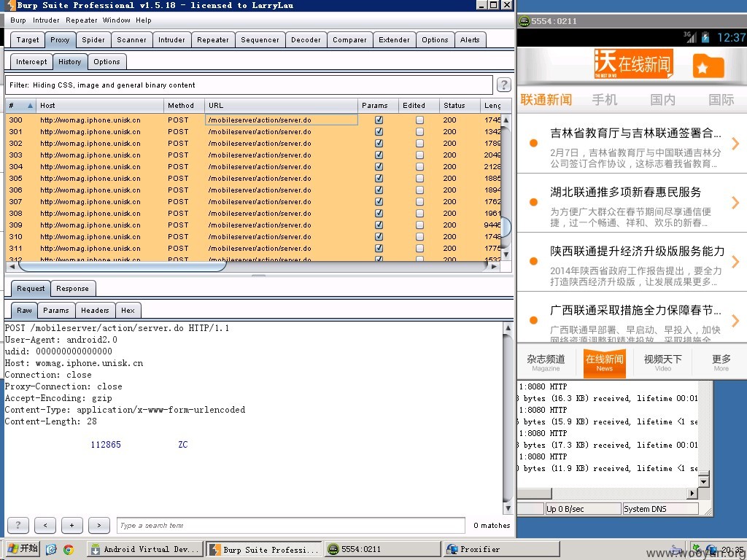Toggle Params checkbox in row 306
Viewport: 747px width, 560px height.
point(379,190)
